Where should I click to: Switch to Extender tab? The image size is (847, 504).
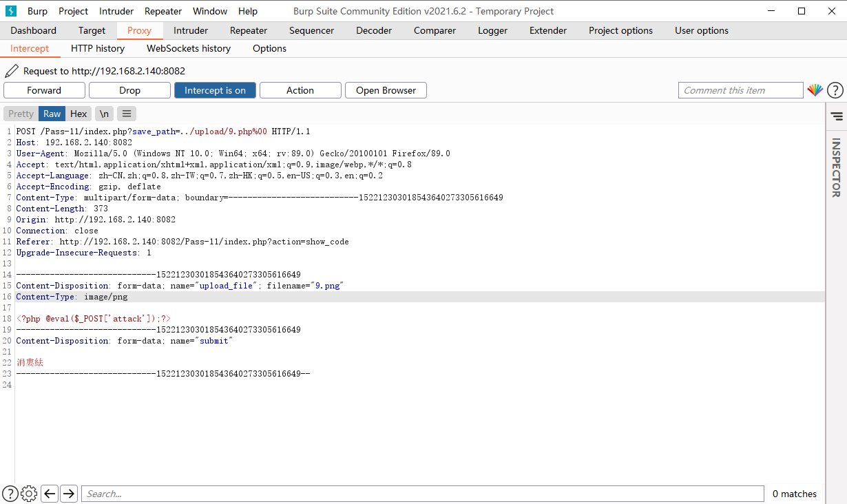point(548,30)
